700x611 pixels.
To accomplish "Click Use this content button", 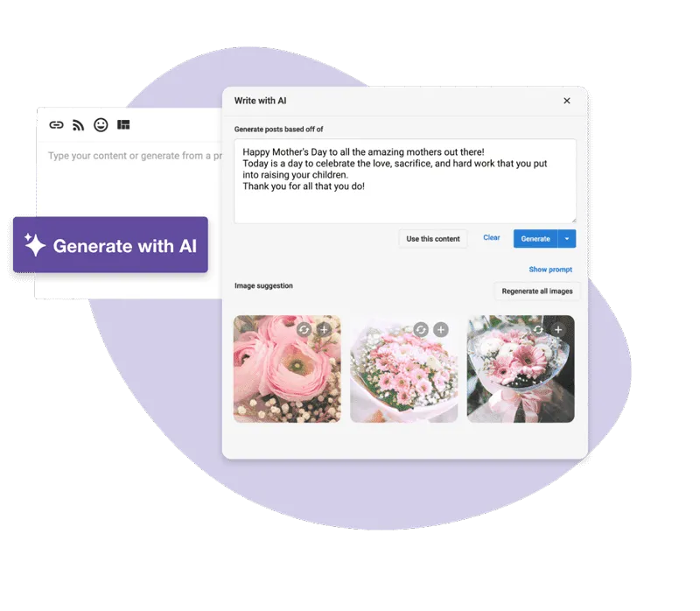I will click(x=433, y=239).
